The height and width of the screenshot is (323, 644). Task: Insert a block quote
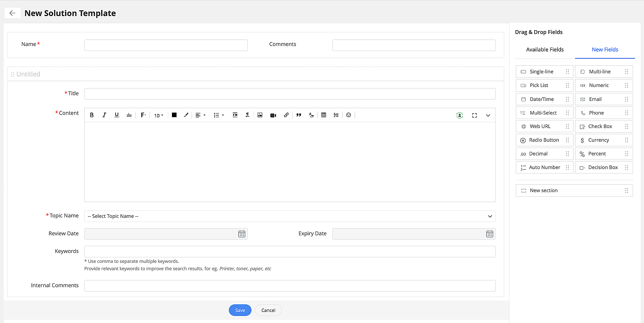click(299, 115)
